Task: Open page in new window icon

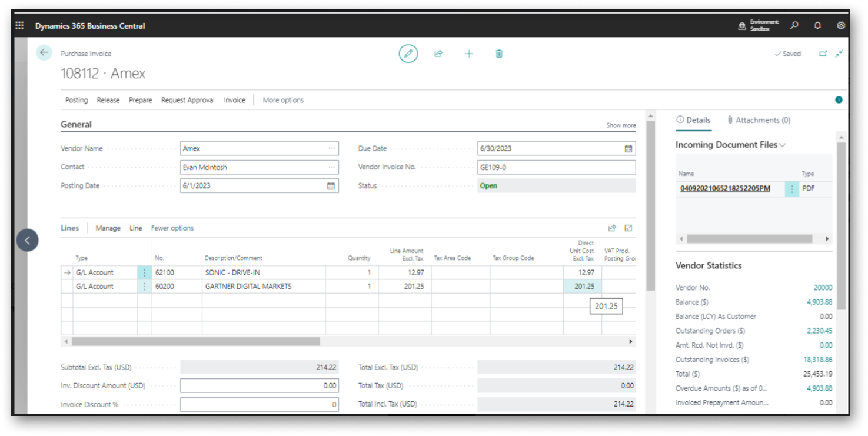Action: [x=823, y=54]
